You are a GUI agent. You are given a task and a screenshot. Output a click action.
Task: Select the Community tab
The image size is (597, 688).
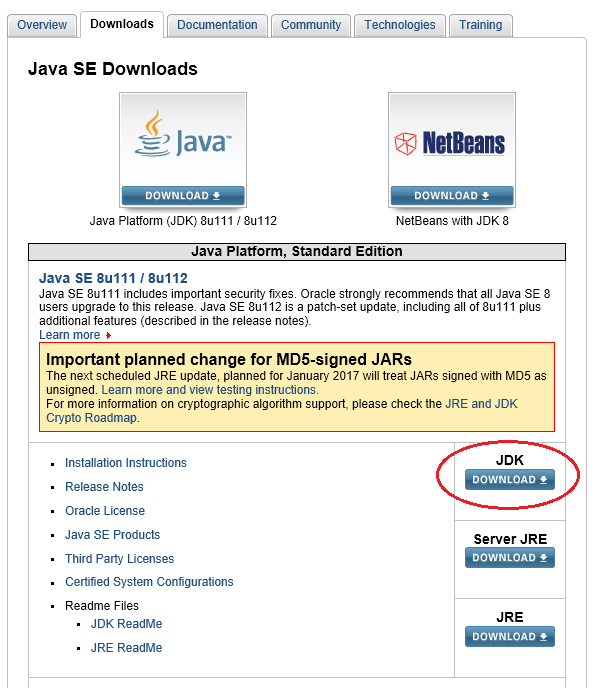[x=311, y=25]
